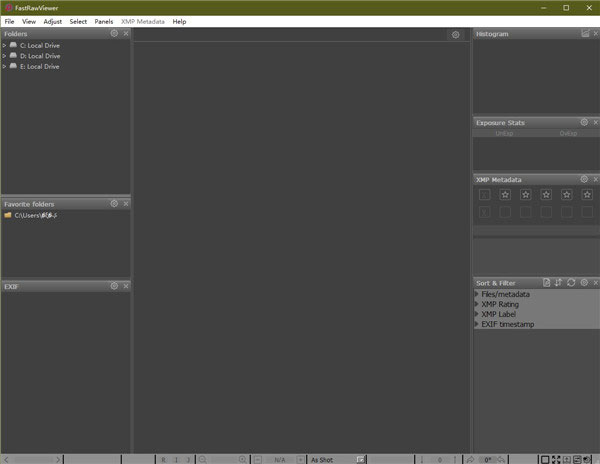Click the sliders panel icon bottom right
The height and width of the screenshot is (464, 600).
coord(577,459)
